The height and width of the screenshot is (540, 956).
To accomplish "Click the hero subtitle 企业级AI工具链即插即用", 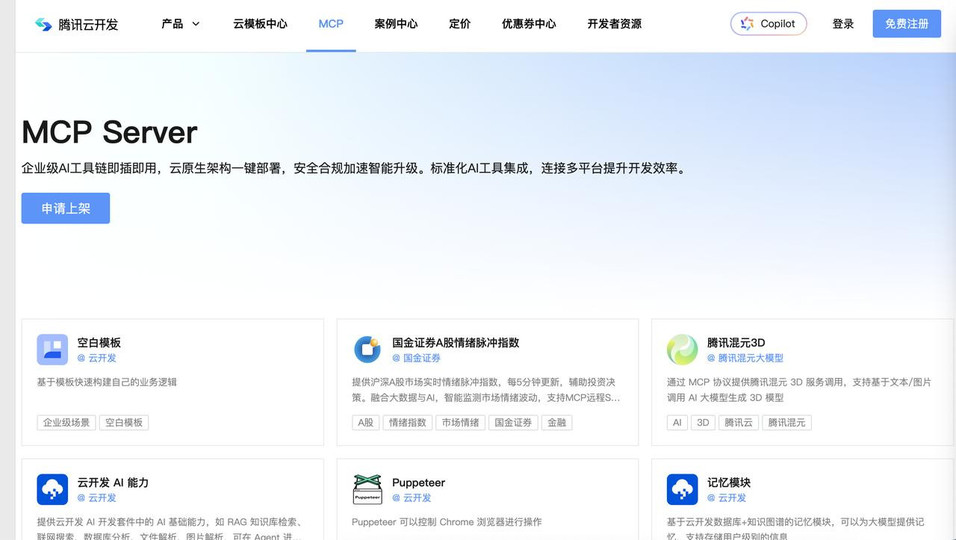I will point(355,168).
